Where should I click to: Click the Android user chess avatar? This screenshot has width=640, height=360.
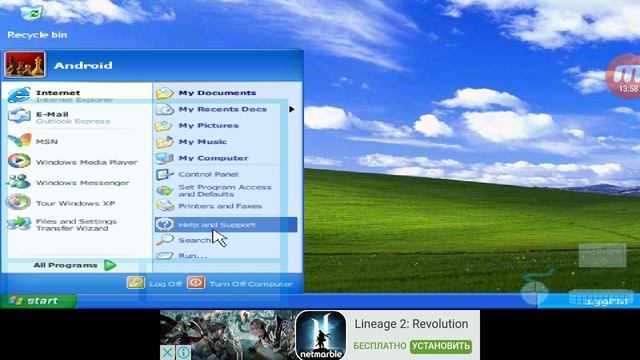(x=25, y=65)
